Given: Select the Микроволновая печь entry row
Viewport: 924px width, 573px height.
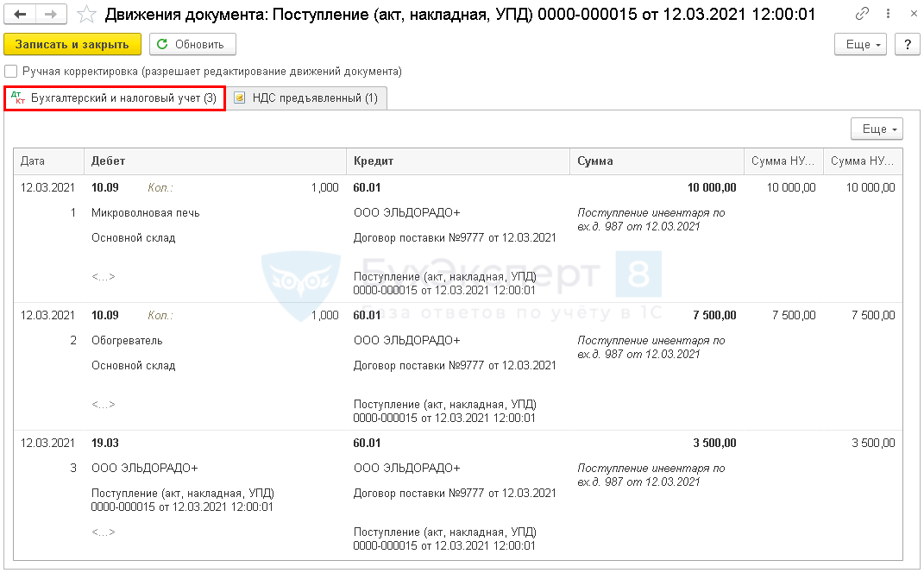Looking at the screenshot, I should pos(145,212).
